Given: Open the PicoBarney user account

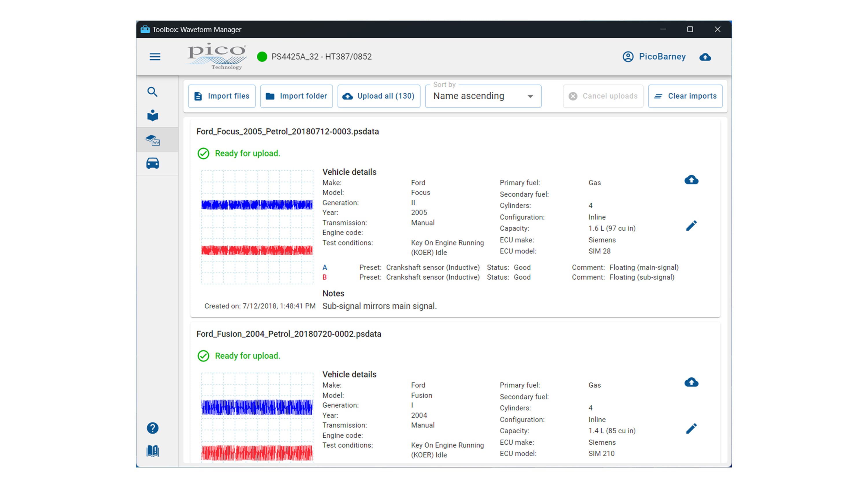Looking at the screenshot, I should 654,57.
